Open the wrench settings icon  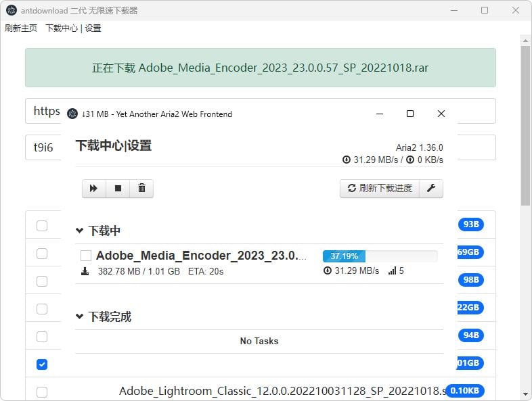[431, 188]
